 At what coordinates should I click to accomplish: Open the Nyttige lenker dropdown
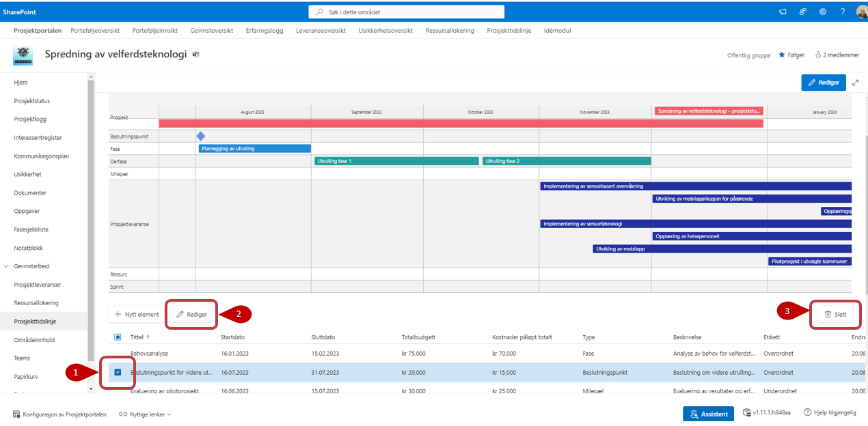coord(145,414)
